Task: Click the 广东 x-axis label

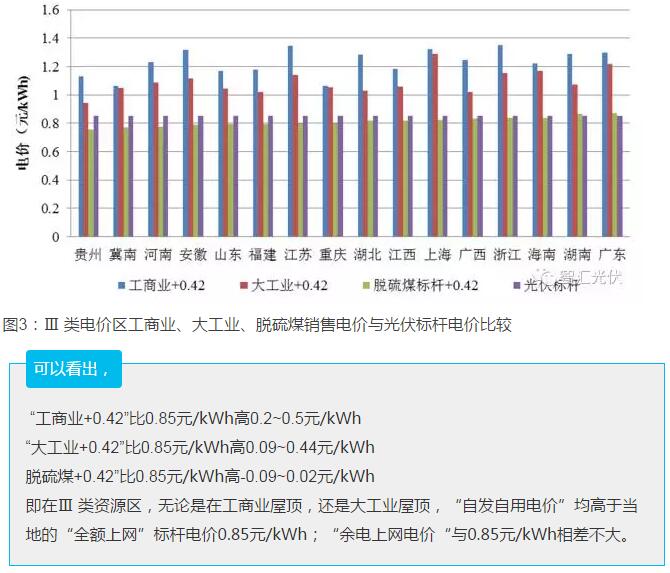Action: [612, 255]
